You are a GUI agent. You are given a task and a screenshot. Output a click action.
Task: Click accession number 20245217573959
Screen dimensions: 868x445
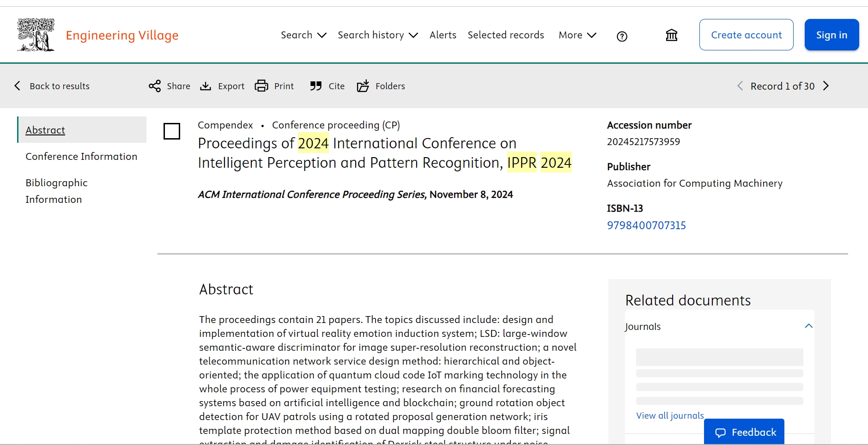643,142
